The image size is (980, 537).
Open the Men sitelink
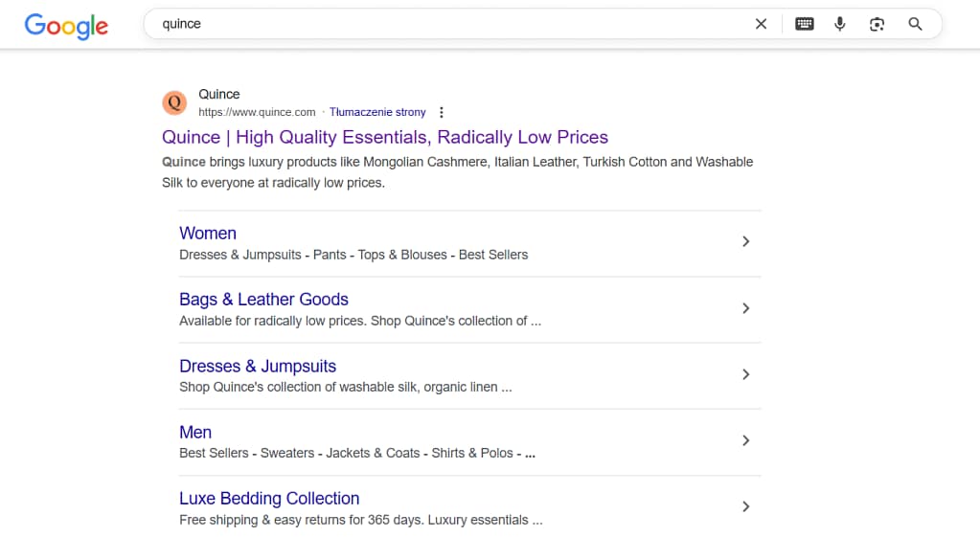pyautogui.click(x=195, y=432)
